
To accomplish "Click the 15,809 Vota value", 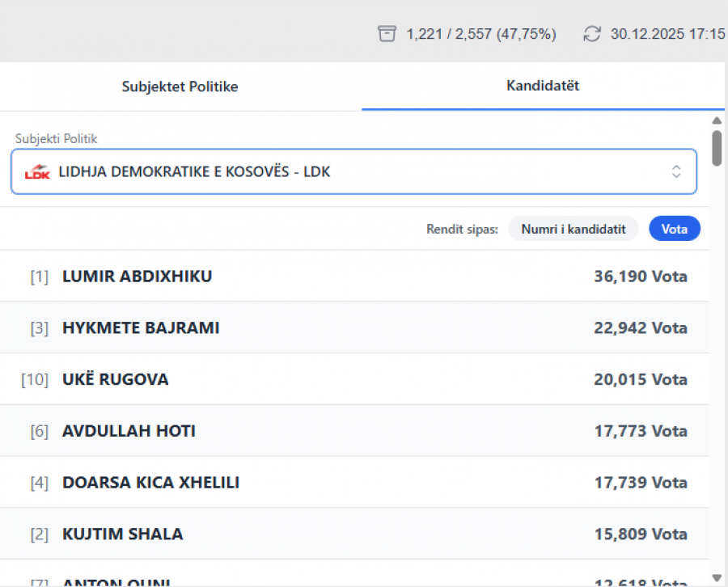I will pos(641,534).
